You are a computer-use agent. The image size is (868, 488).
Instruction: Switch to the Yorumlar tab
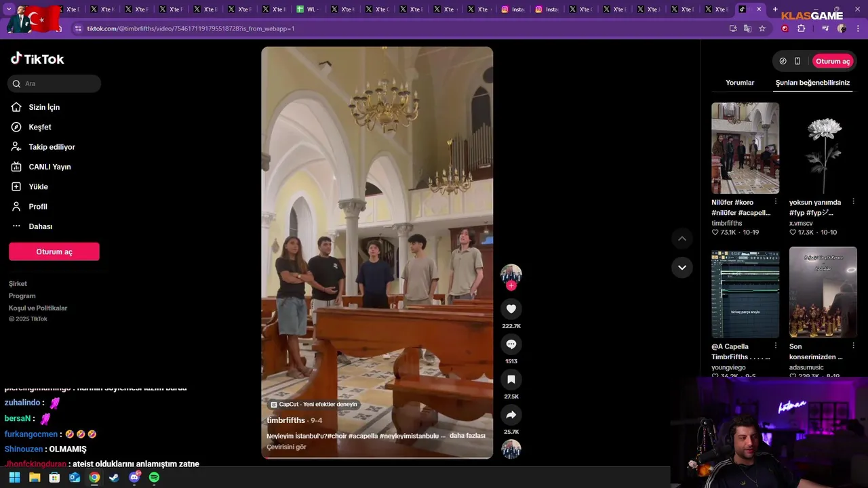(x=740, y=83)
